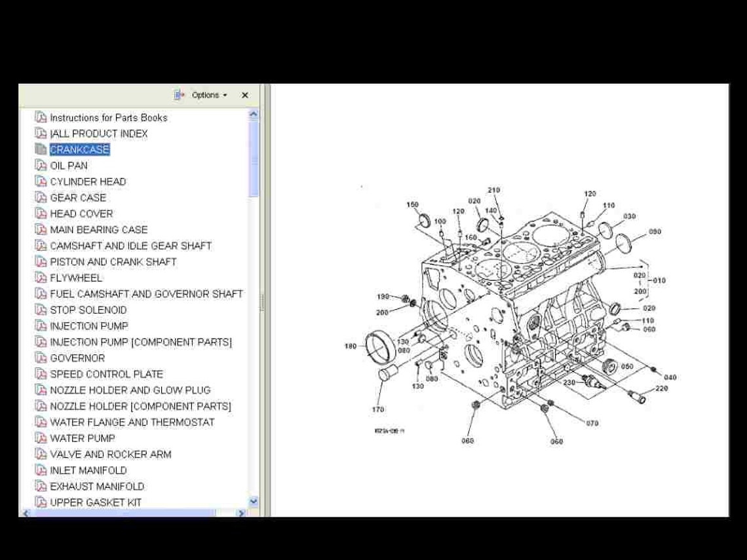
Task: Click the PDF icon next to OIL PAN
Action: 41,165
